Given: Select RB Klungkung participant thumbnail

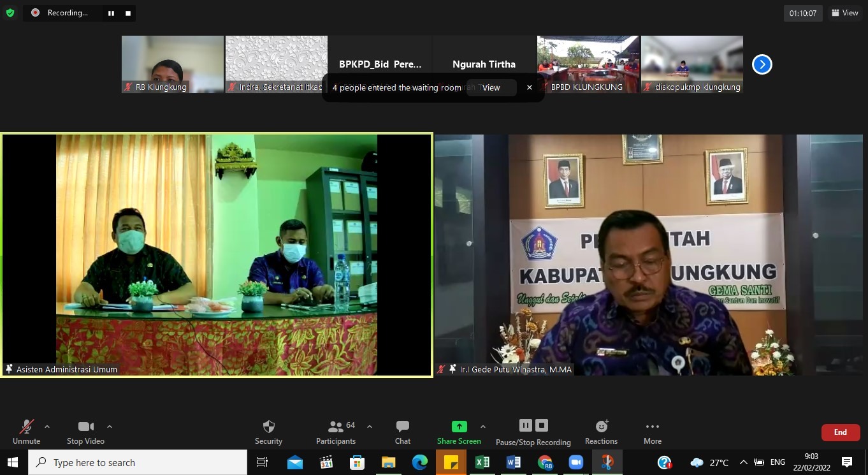Looking at the screenshot, I should (x=173, y=64).
